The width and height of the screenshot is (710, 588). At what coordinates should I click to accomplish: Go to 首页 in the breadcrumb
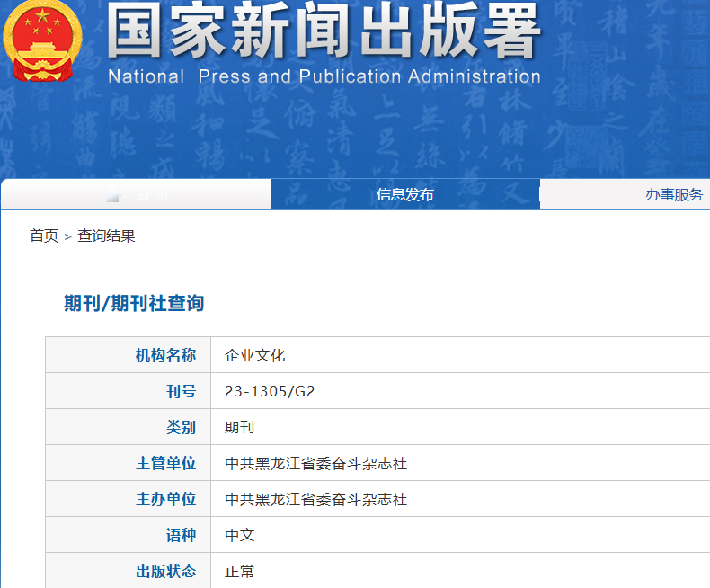pos(44,236)
